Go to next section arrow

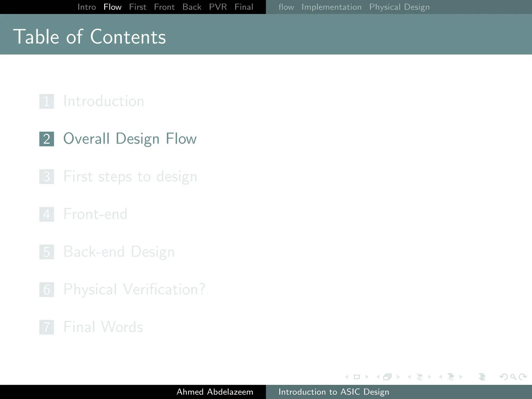[461, 377]
